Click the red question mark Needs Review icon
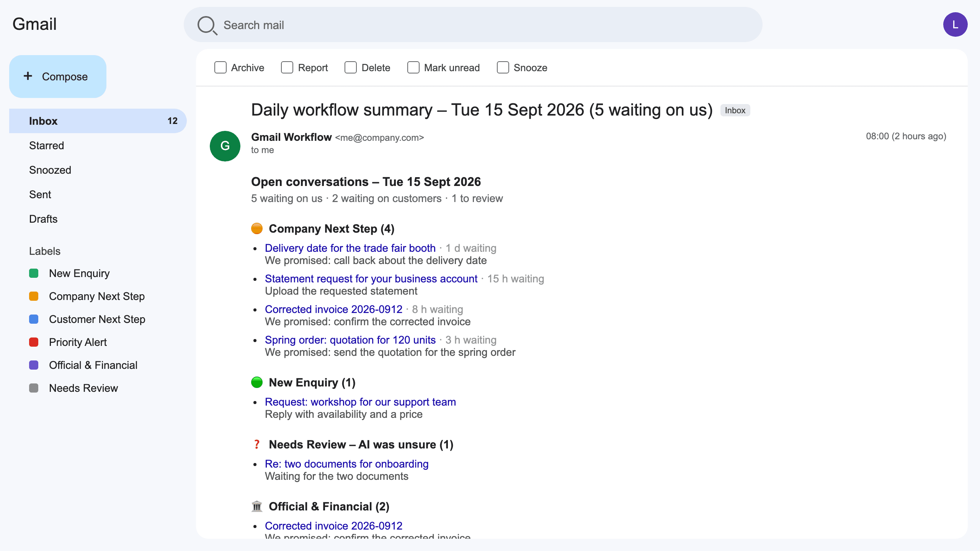The height and width of the screenshot is (551, 980). (x=257, y=445)
